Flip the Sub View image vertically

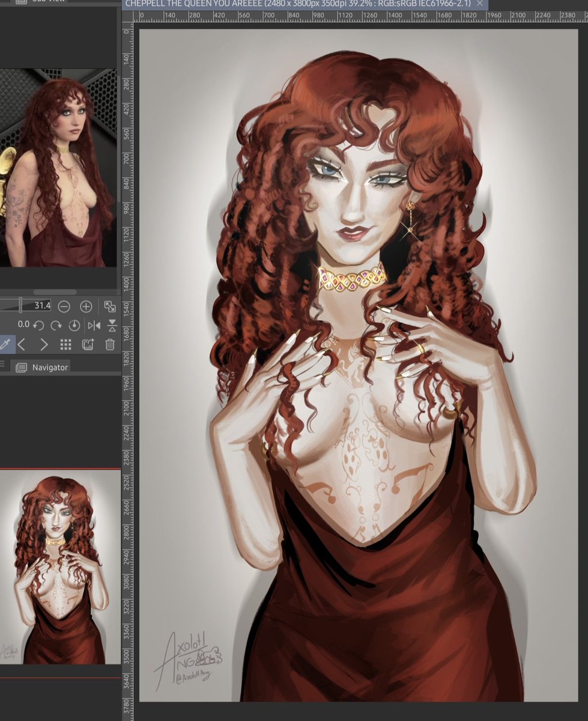(112, 325)
